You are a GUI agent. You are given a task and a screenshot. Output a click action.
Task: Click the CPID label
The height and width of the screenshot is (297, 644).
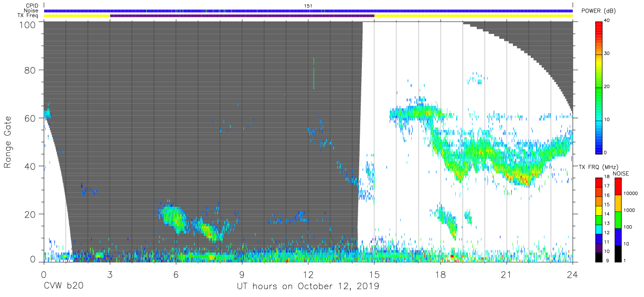[x=32, y=6]
